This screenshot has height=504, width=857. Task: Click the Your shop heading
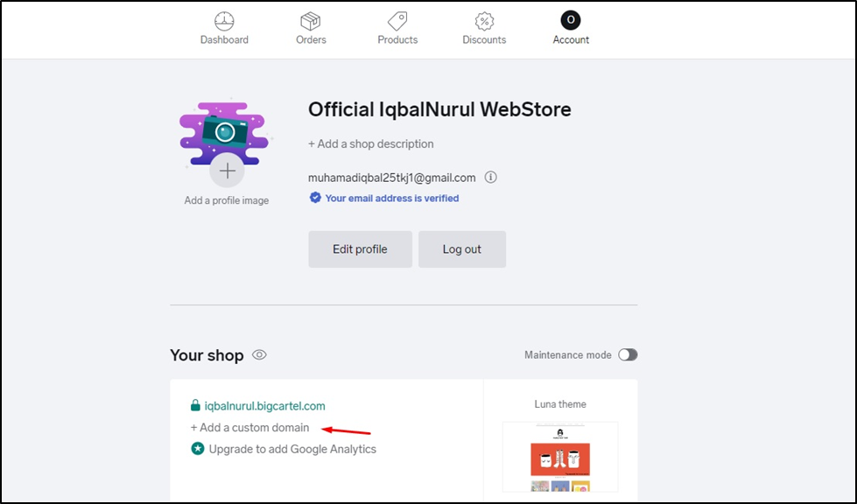pos(207,355)
